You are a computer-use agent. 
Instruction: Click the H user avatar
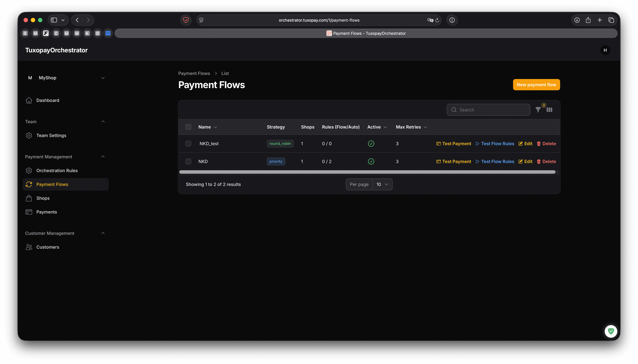coord(605,50)
